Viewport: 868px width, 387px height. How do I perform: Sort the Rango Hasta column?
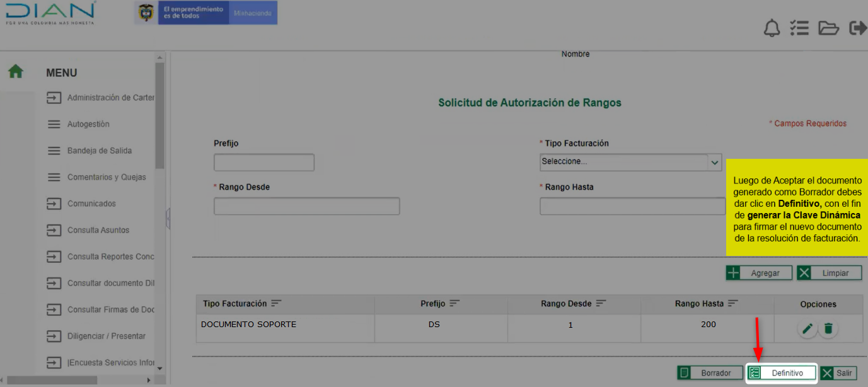coord(733,304)
